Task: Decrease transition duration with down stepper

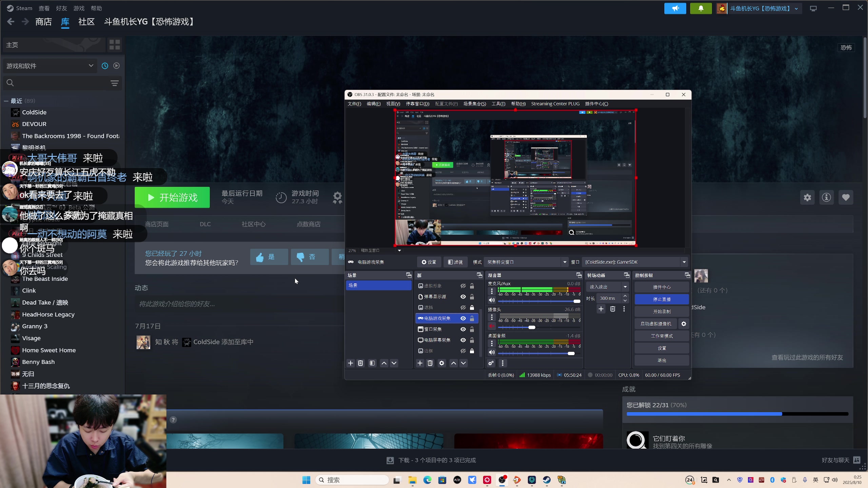Action: (625, 301)
